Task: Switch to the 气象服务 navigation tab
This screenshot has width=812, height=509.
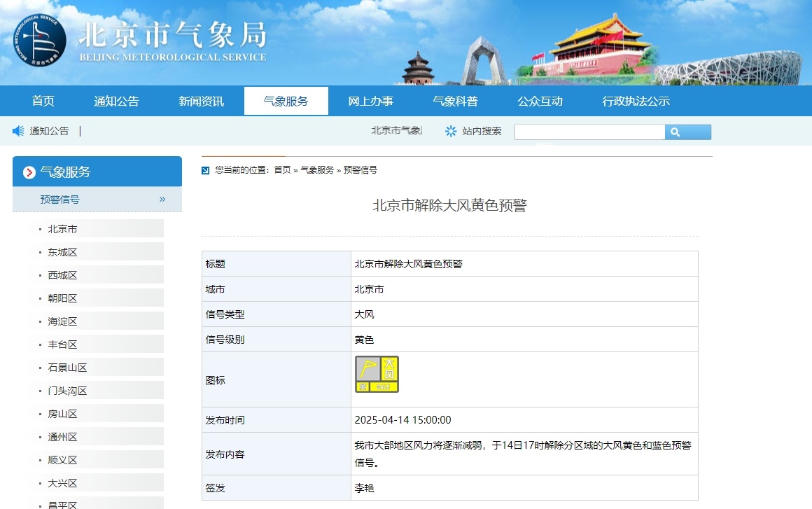Action: [x=286, y=101]
